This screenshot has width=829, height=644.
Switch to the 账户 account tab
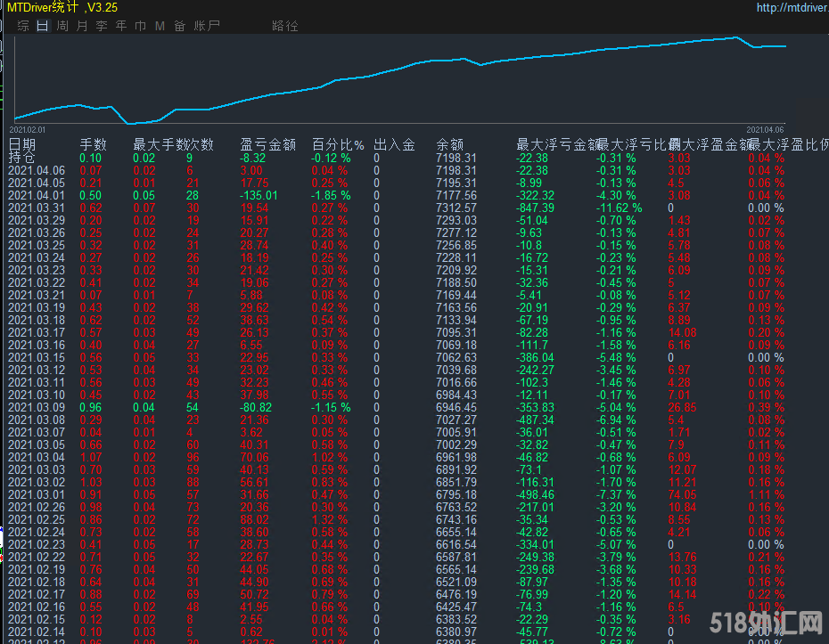coord(207,26)
